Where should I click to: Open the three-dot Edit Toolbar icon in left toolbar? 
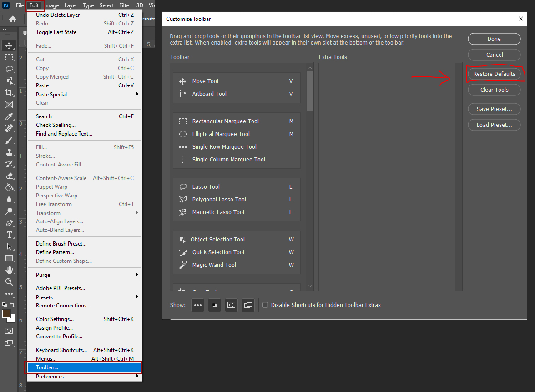9,294
